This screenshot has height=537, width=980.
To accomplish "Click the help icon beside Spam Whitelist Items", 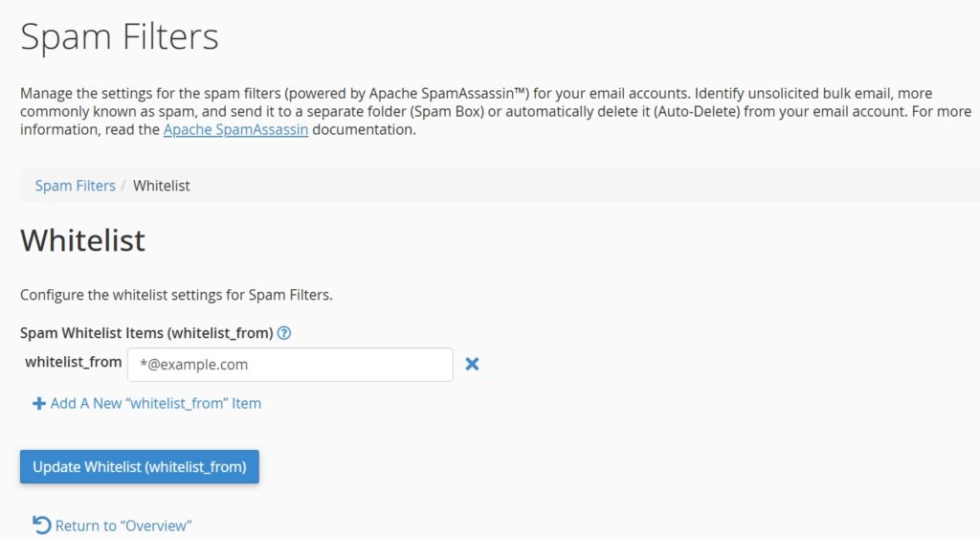I will (x=284, y=333).
